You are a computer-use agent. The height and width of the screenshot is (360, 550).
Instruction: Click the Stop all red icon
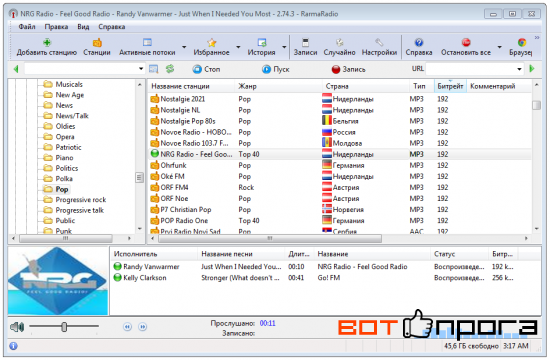point(466,43)
